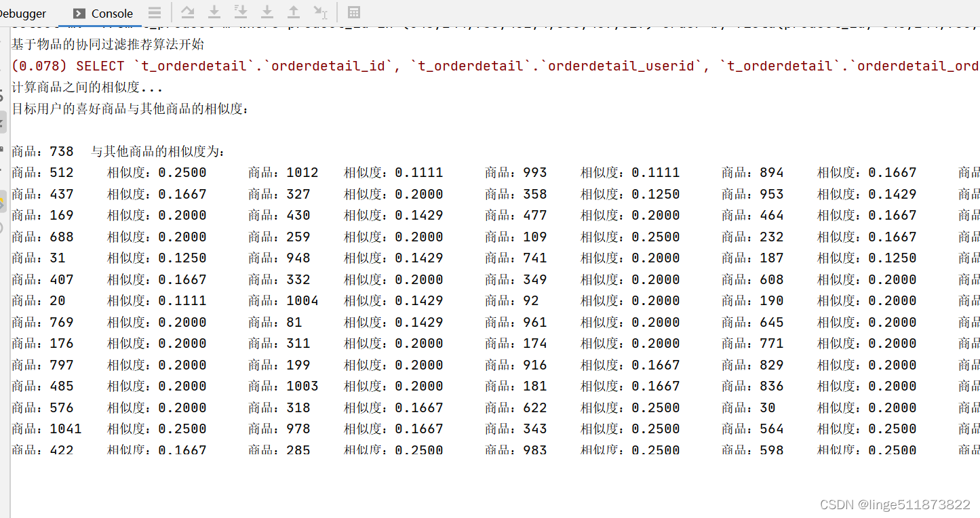The height and width of the screenshot is (518, 980).
Task: Click the similarity 0.2500 next to 商品:512
Action: point(182,172)
